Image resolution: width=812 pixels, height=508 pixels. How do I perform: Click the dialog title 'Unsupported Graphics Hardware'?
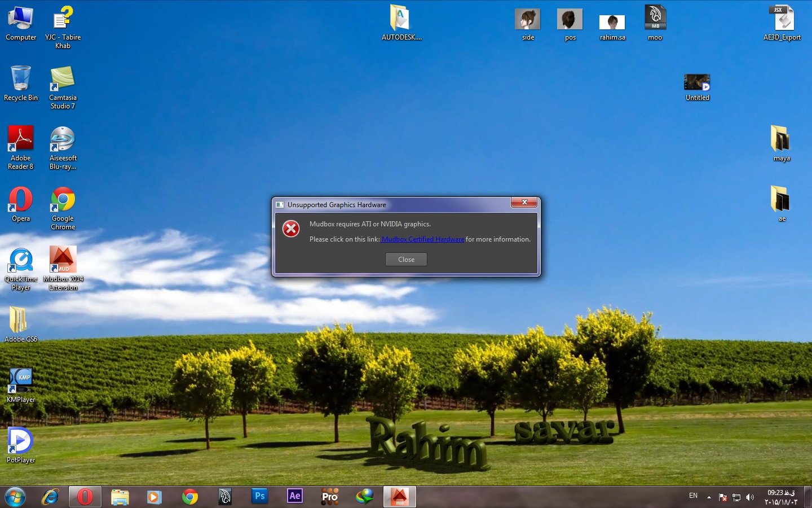337,205
